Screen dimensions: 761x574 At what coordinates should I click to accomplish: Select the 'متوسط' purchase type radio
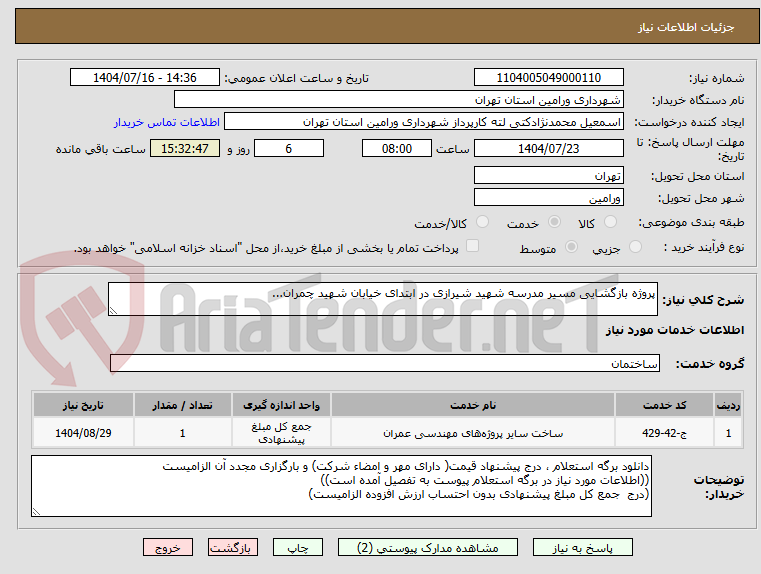[572, 247]
